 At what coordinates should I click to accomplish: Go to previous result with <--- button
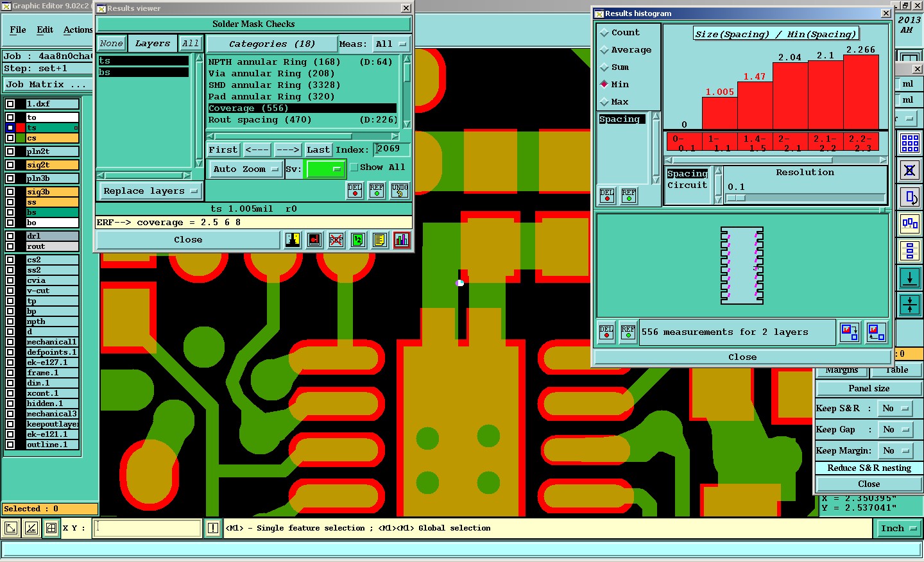(x=257, y=149)
